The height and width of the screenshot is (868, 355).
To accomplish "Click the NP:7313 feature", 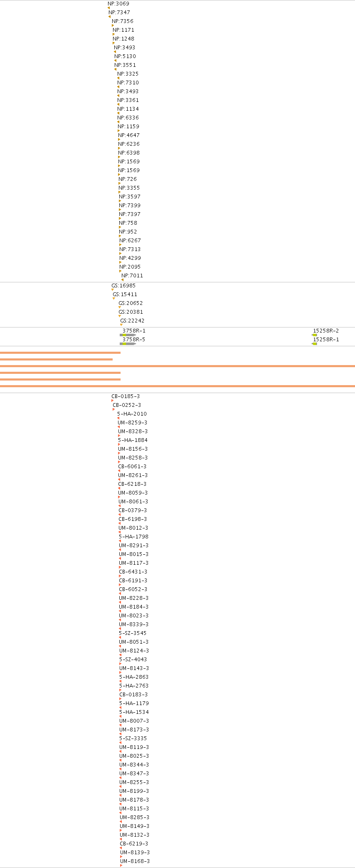I will [130, 249].
